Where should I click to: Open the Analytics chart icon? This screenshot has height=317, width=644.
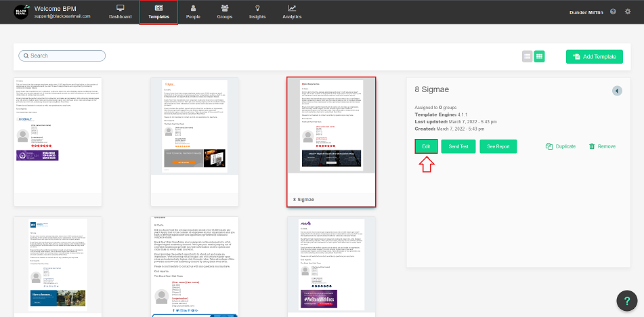coord(292,8)
